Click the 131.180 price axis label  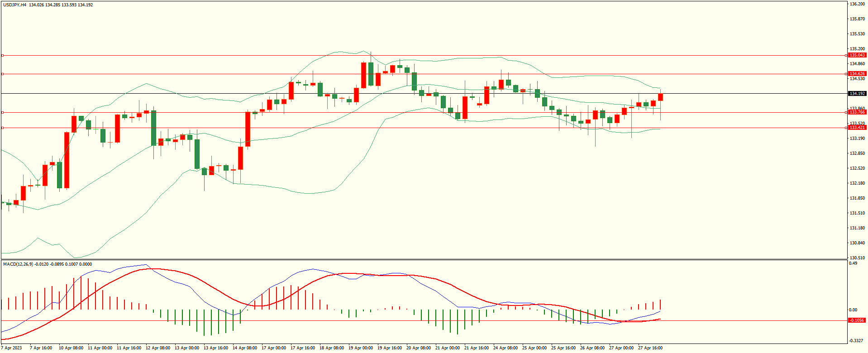857,228
